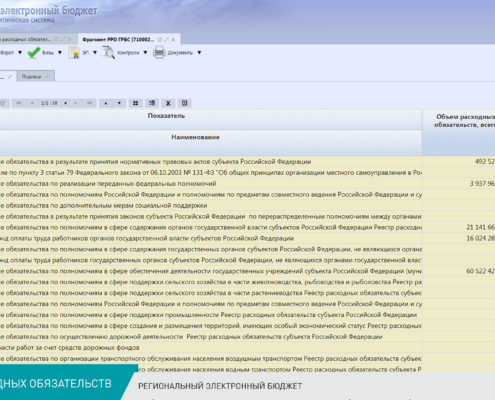Go to the next grid page
This screenshot has width=495, height=400.
(76, 103)
